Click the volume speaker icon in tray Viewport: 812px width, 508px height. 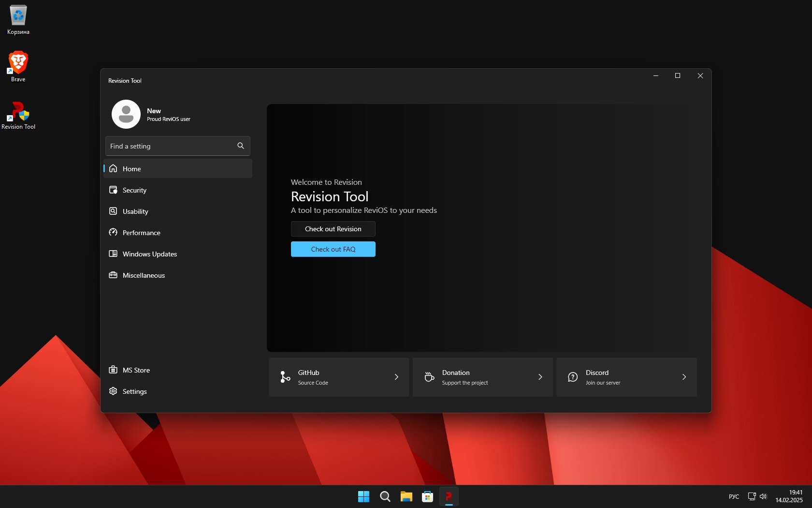(763, 496)
